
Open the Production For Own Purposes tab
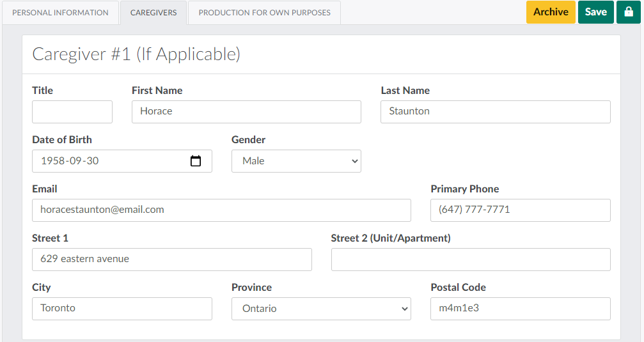[x=264, y=13]
